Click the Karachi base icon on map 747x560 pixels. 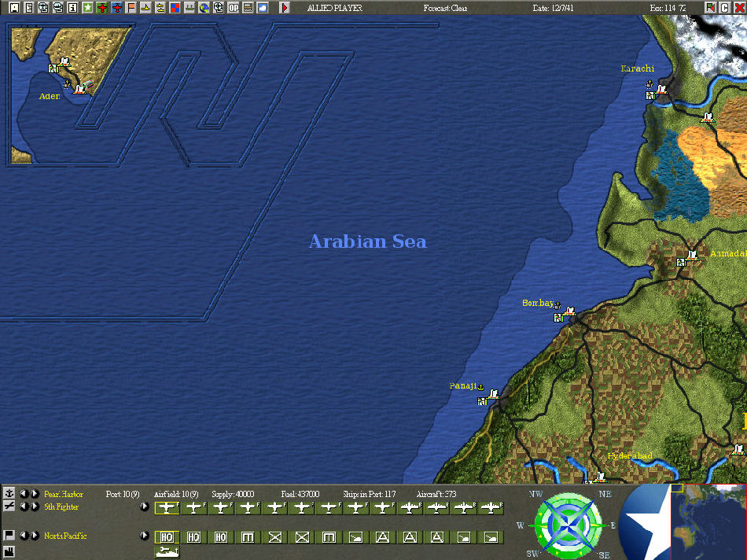click(x=661, y=90)
